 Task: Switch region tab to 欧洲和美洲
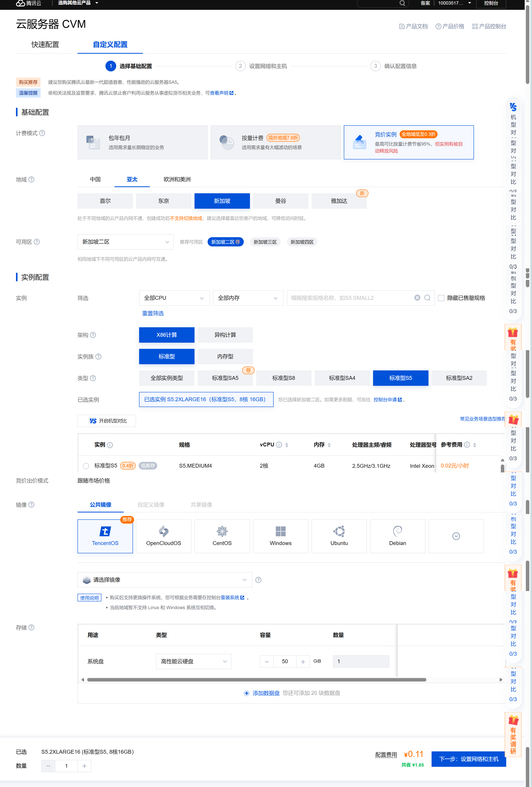point(177,179)
